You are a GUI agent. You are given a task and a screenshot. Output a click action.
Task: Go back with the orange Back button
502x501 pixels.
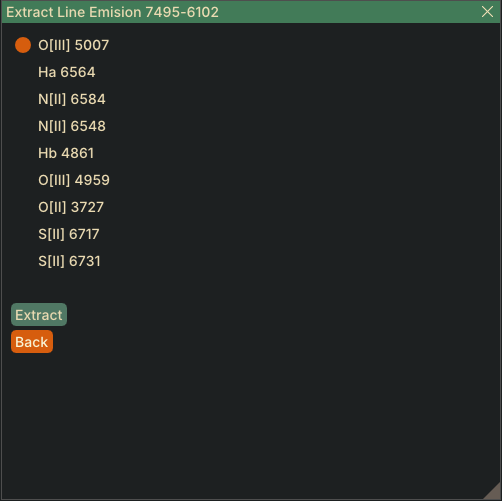click(32, 342)
